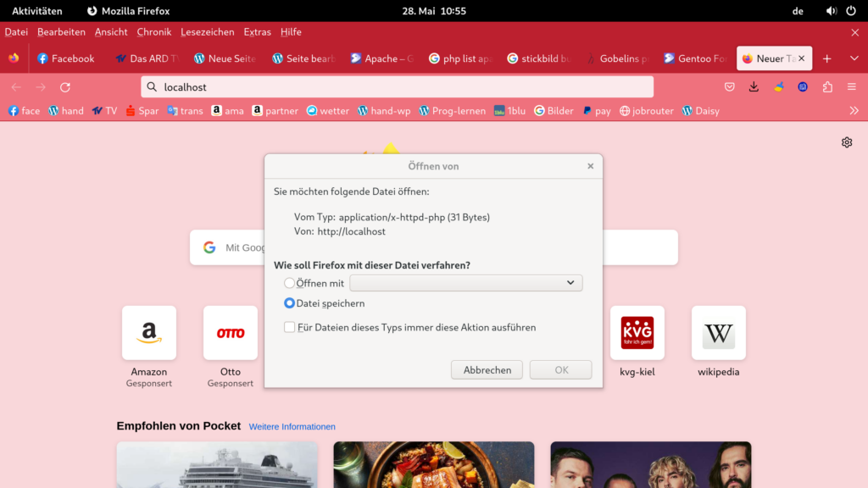Click the localhost address bar
This screenshot has height=488, width=868.
click(397, 87)
